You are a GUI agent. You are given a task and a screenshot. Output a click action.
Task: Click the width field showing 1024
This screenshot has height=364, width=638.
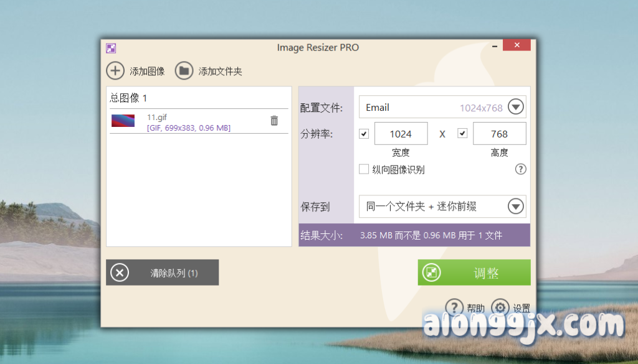[x=401, y=134]
